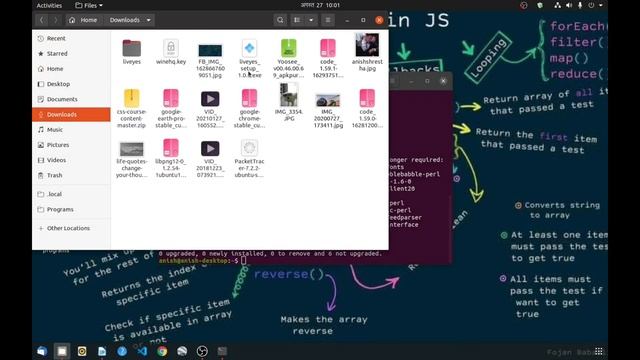
Task: Open Pictures in the sidebar
Action: click(71, 145)
